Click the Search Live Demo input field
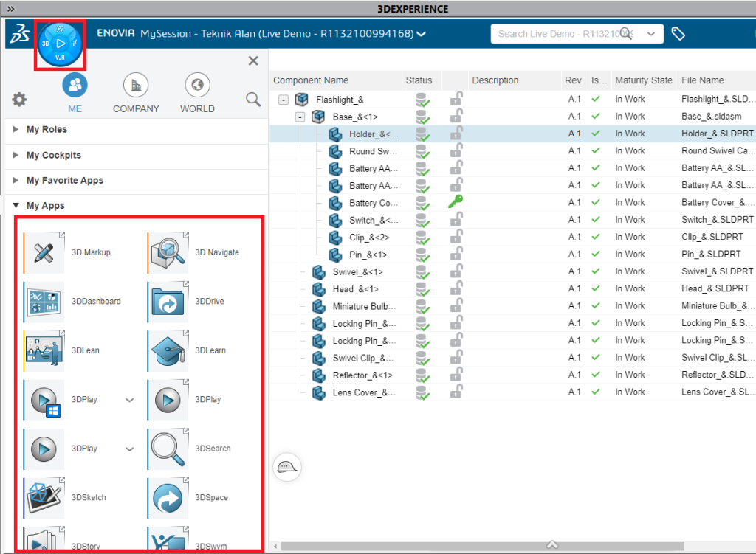Viewport: 756px width, 554px height. click(557, 34)
